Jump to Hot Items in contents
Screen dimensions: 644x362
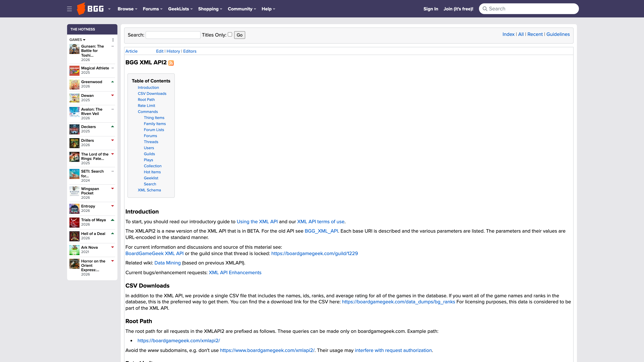(152, 172)
